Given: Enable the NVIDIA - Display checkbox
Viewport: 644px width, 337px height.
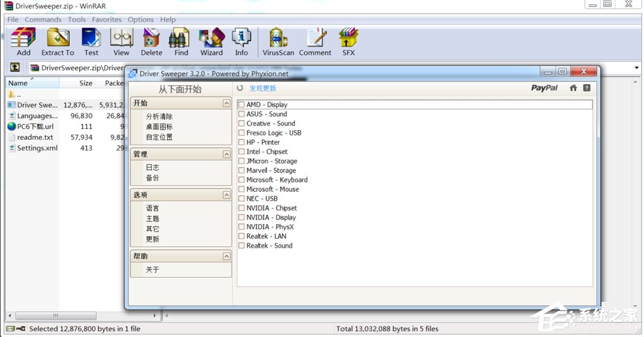Looking at the screenshot, I should 241,218.
